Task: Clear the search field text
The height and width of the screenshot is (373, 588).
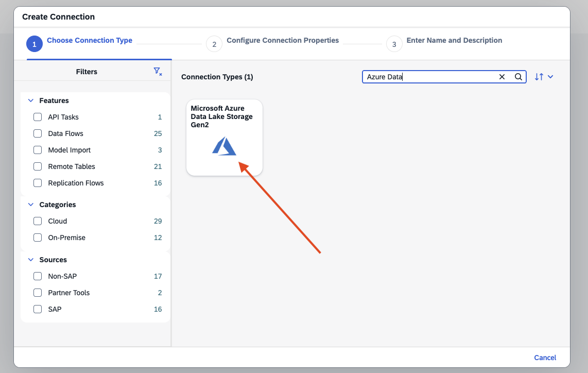Action: (x=502, y=77)
